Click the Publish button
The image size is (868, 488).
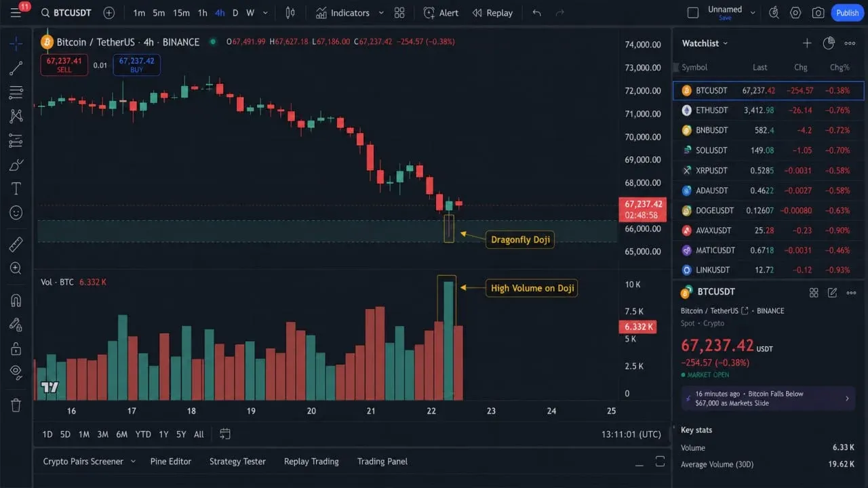tap(847, 13)
